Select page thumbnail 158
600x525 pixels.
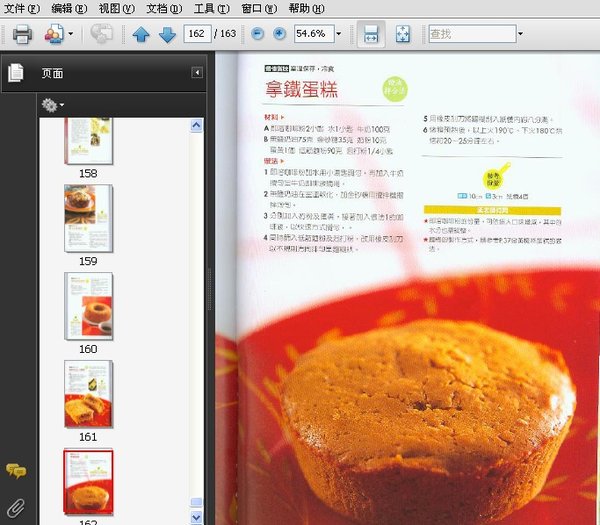[x=88, y=141]
